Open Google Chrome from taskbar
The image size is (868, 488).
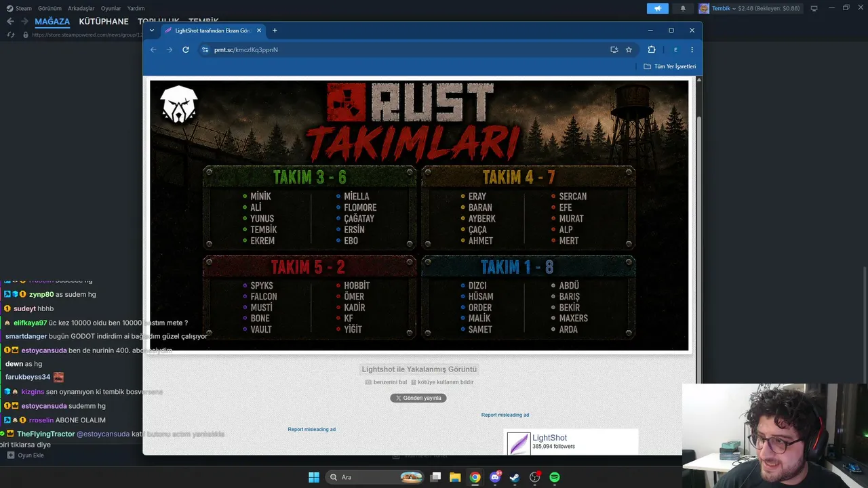(x=475, y=477)
